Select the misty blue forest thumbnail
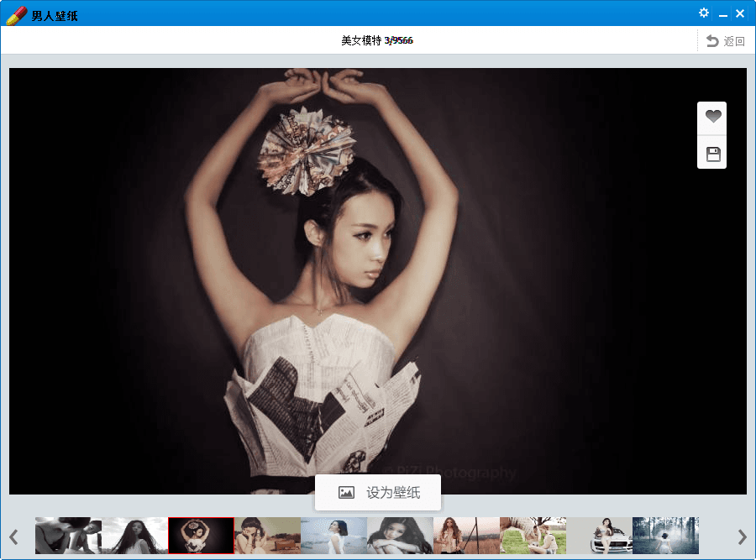Viewport: 756px width, 560px height. point(665,536)
